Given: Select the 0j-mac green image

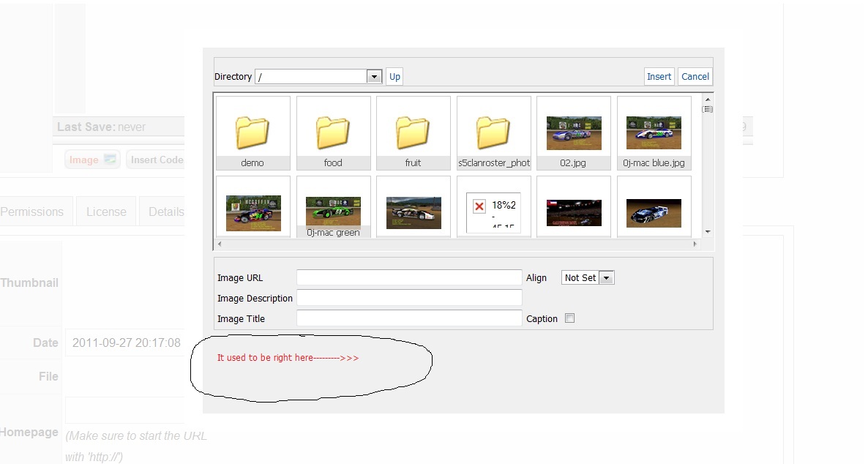Looking at the screenshot, I should tap(333, 207).
